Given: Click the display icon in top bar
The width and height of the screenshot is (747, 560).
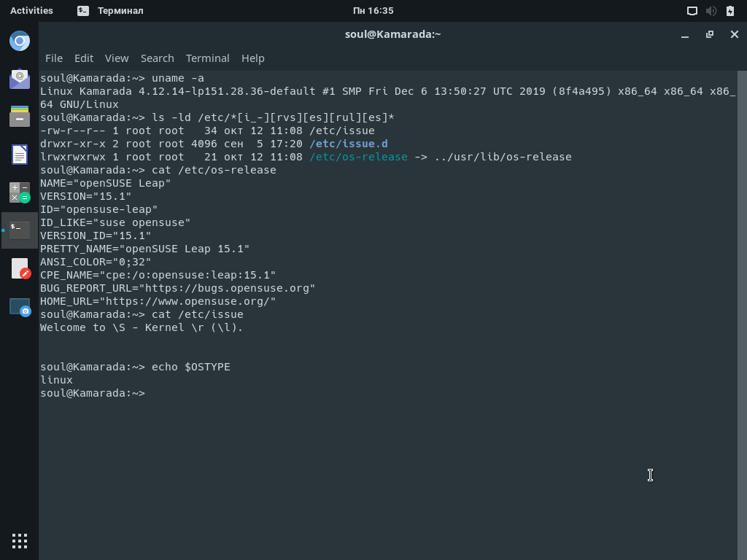Looking at the screenshot, I should (x=692, y=11).
